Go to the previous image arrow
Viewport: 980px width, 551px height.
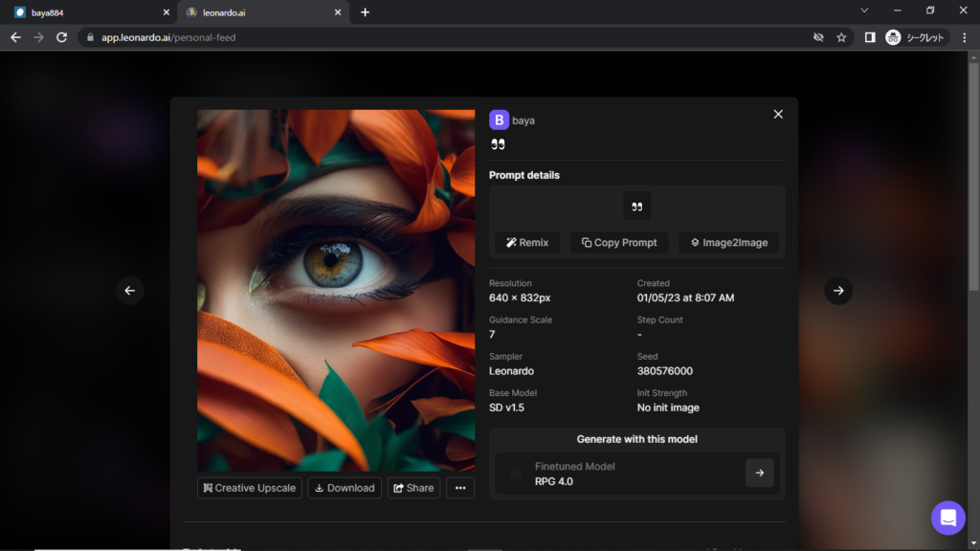point(130,291)
